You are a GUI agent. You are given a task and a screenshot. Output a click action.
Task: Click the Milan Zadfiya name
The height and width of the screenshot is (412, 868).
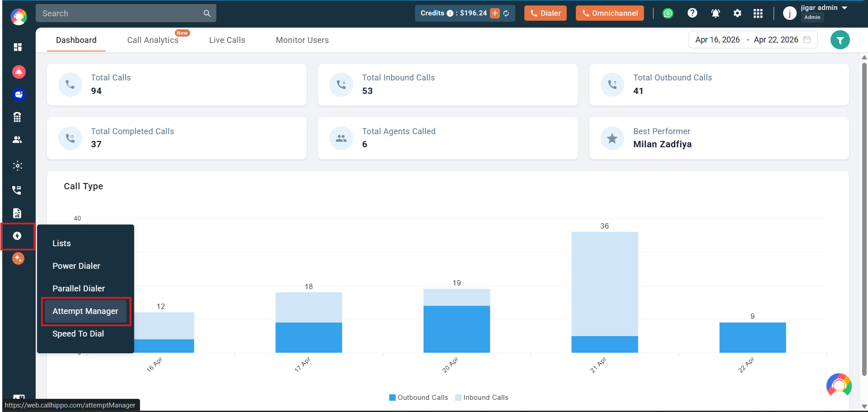(663, 144)
